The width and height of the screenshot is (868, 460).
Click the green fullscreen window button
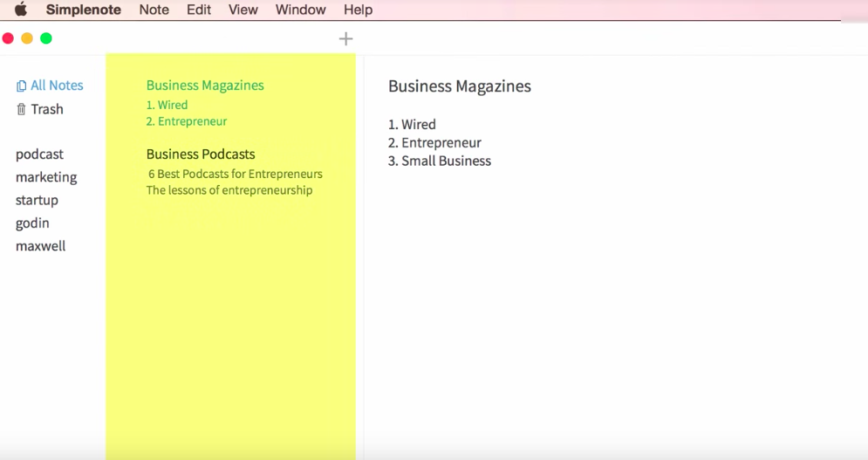click(x=46, y=38)
